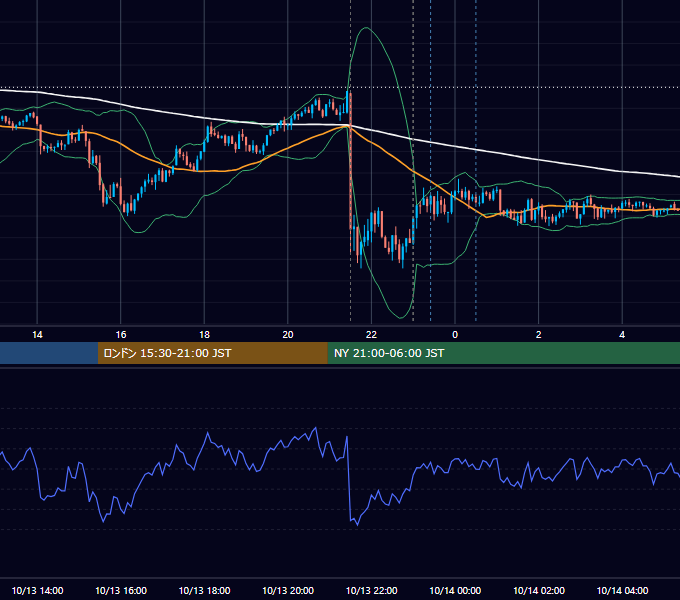The image size is (680, 600).
Task: Click hour label 4 on price chart axis
Action: point(622,335)
